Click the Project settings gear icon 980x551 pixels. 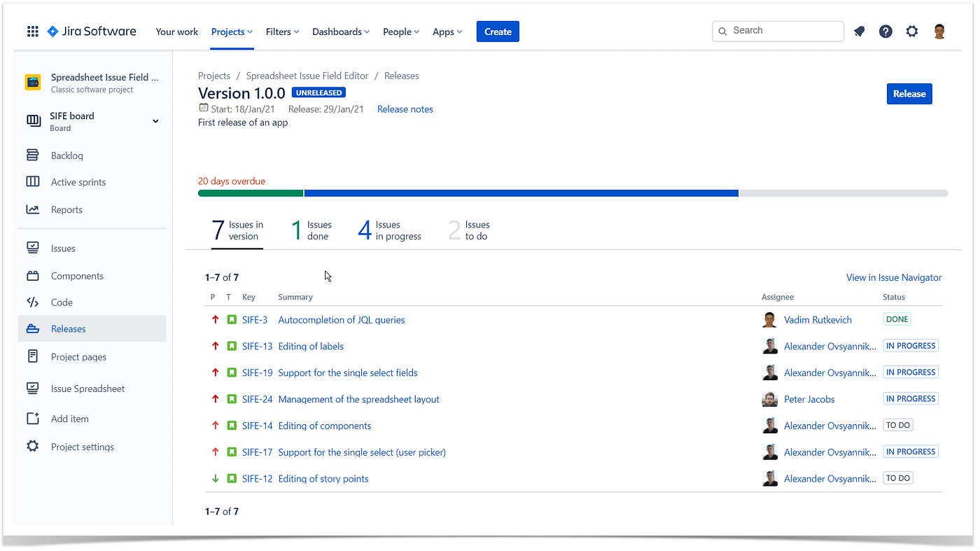click(33, 446)
